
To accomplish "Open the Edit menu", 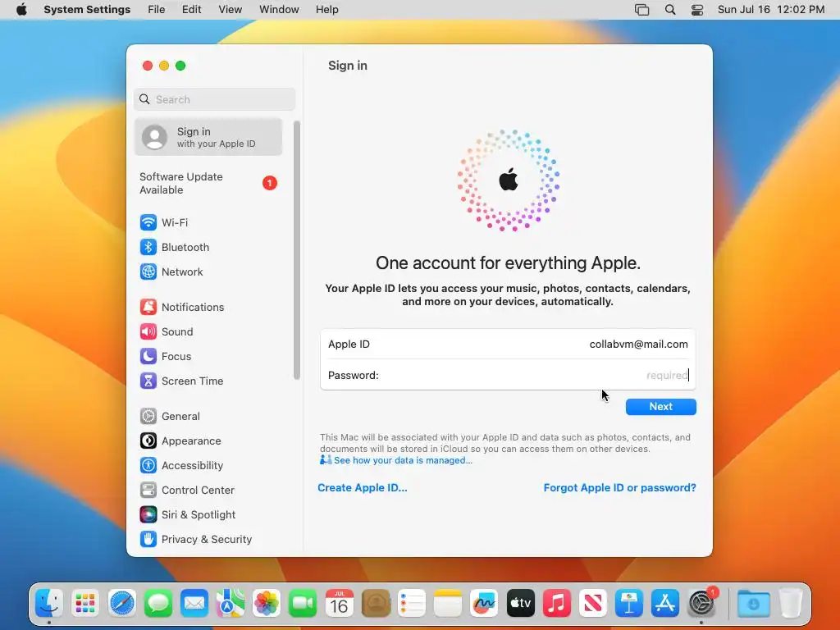I will pyautogui.click(x=191, y=10).
